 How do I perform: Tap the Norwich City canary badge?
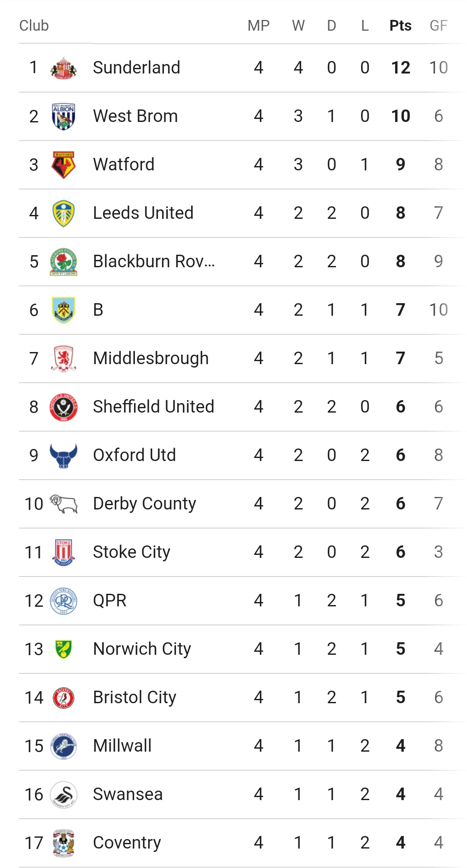(64, 649)
